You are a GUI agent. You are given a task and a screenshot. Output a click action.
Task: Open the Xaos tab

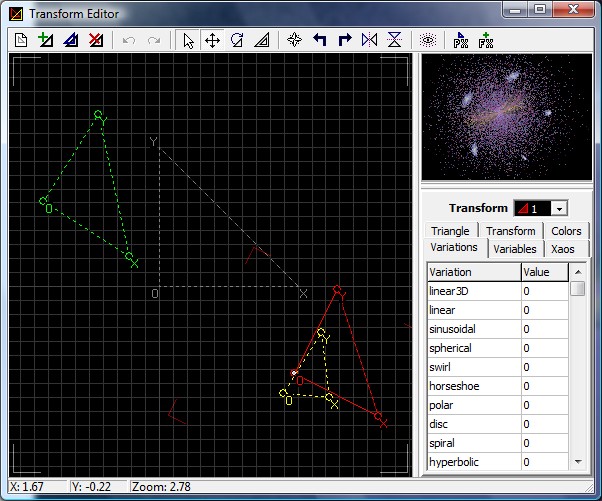point(563,249)
